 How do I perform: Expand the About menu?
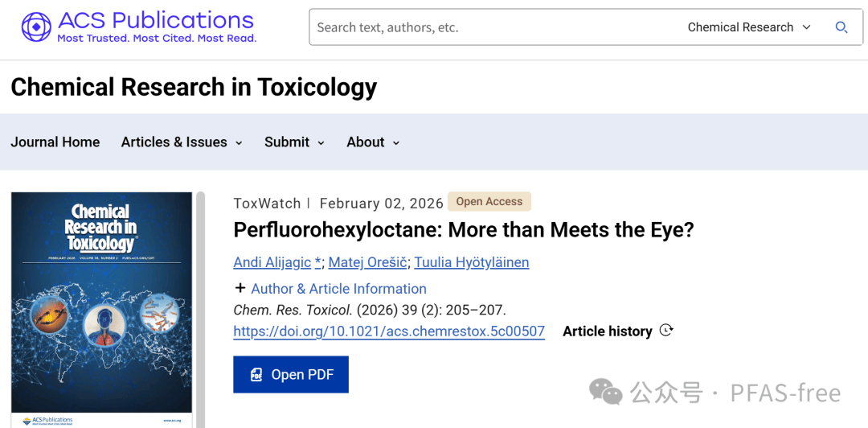coord(373,142)
